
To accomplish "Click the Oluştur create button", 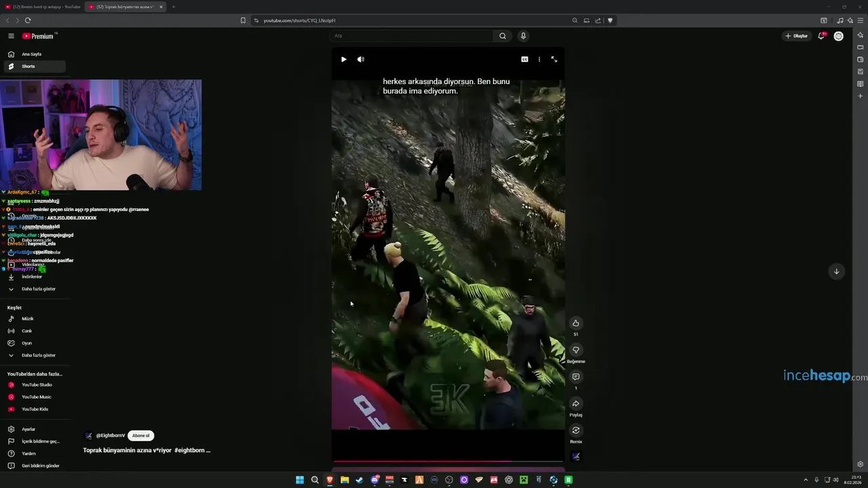I will tap(797, 36).
